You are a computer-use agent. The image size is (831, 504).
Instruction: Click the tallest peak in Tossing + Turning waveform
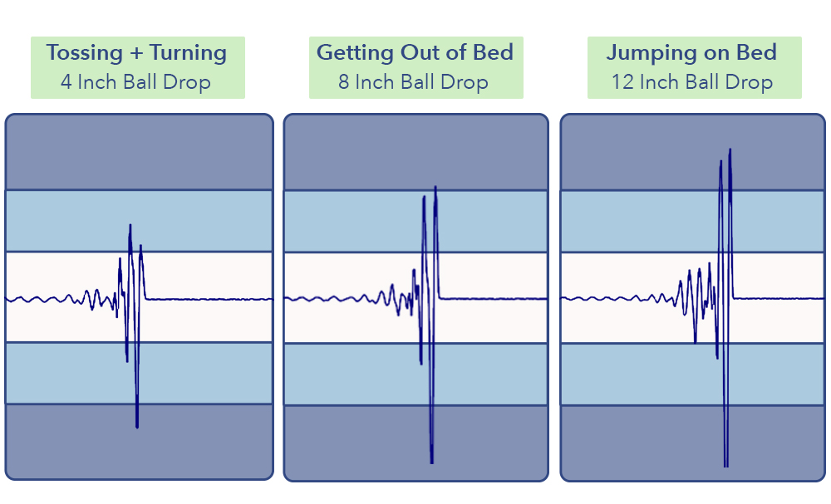(130, 226)
